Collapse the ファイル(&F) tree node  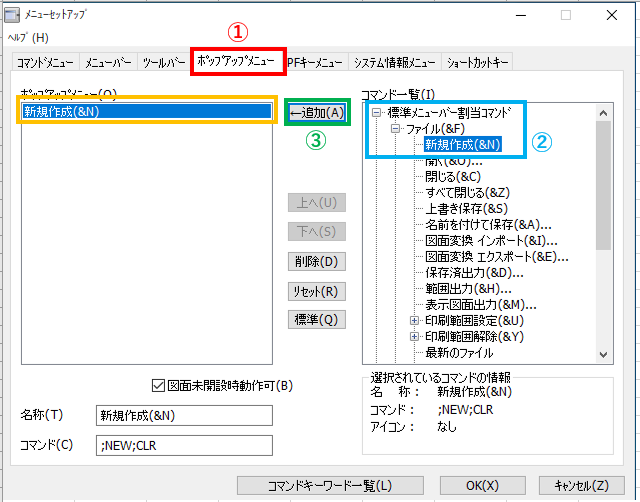tap(395, 129)
